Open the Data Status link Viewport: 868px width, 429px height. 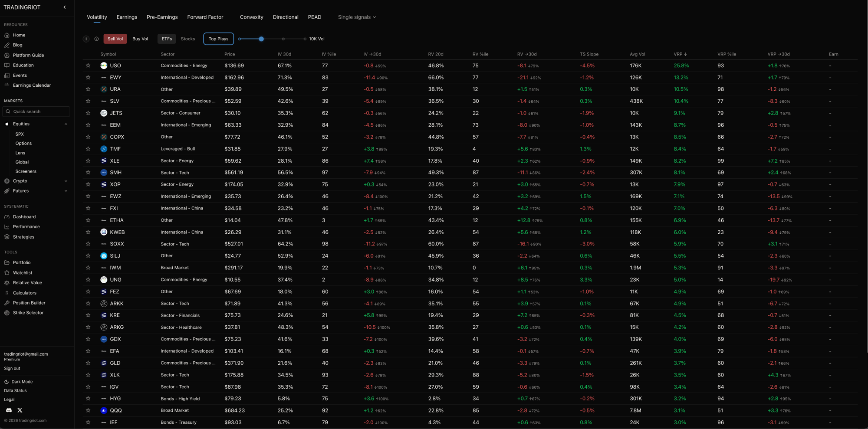point(15,390)
